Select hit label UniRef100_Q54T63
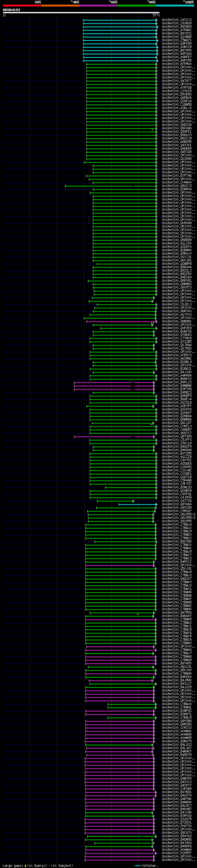This screenshot has height=868, width=197. (x=177, y=836)
